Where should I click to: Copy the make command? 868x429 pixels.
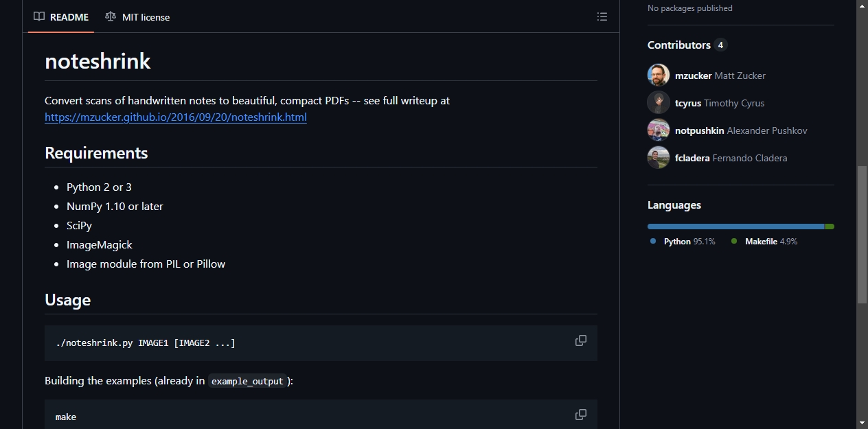[581, 415]
